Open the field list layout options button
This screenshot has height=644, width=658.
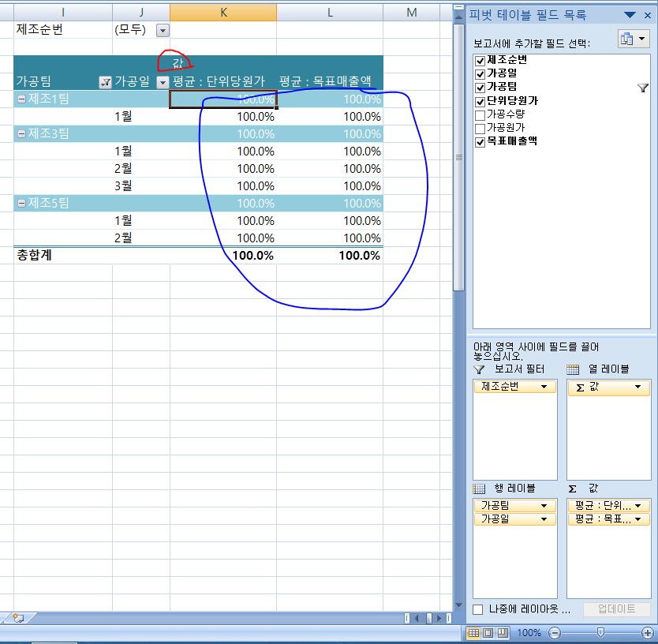coord(633,39)
